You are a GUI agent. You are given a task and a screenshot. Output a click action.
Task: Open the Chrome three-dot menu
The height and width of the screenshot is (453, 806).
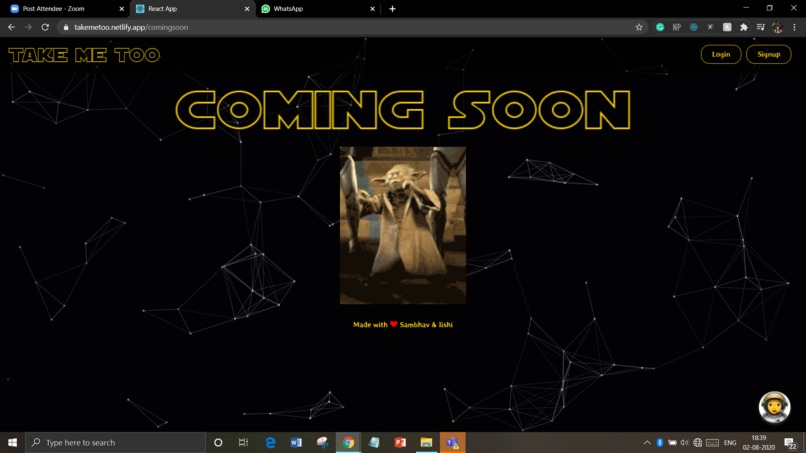[x=794, y=27]
